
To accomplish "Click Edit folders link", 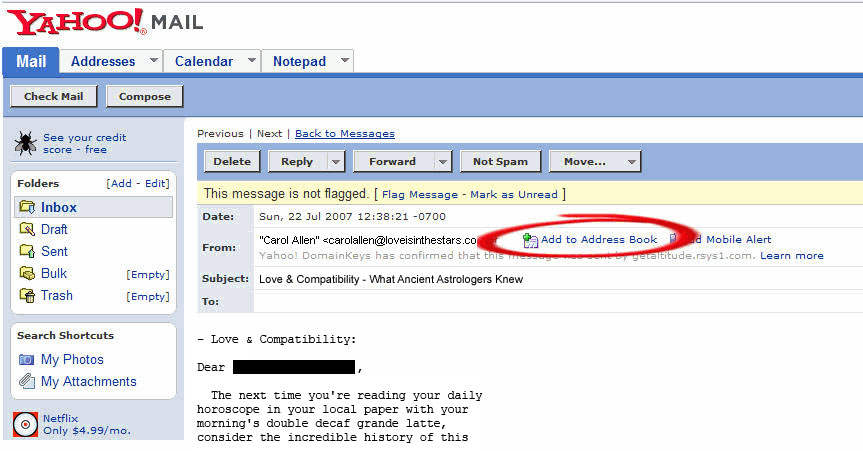I will coord(156,183).
